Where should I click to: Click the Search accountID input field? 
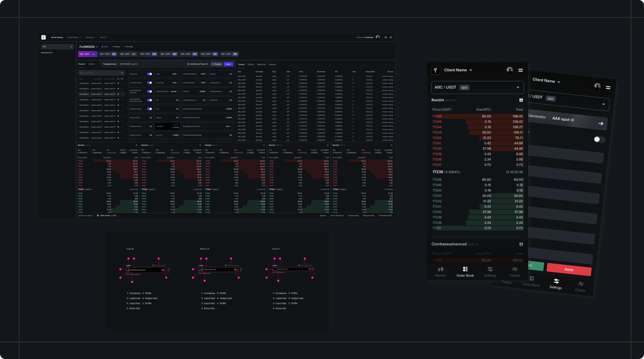point(101,73)
